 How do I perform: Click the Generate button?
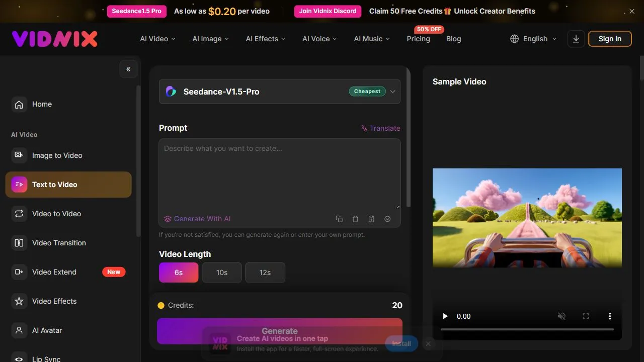click(280, 331)
